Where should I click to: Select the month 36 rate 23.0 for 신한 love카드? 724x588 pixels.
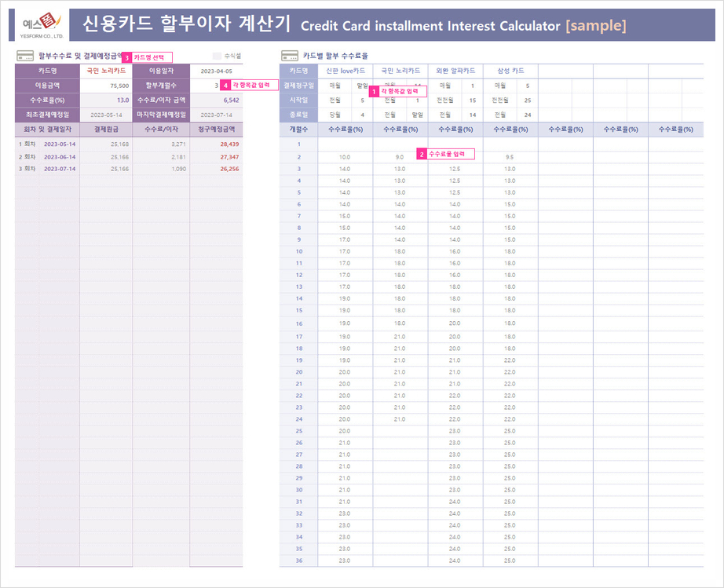(x=345, y=561)
